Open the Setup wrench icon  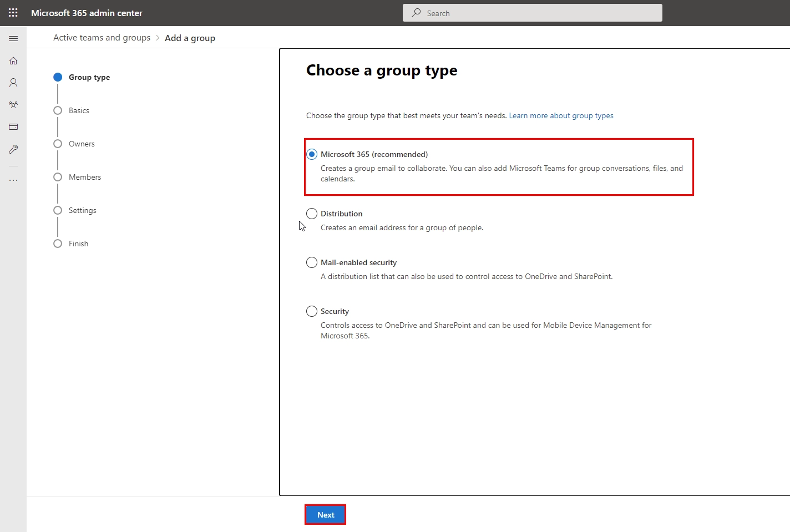click(x=13, y=149)
